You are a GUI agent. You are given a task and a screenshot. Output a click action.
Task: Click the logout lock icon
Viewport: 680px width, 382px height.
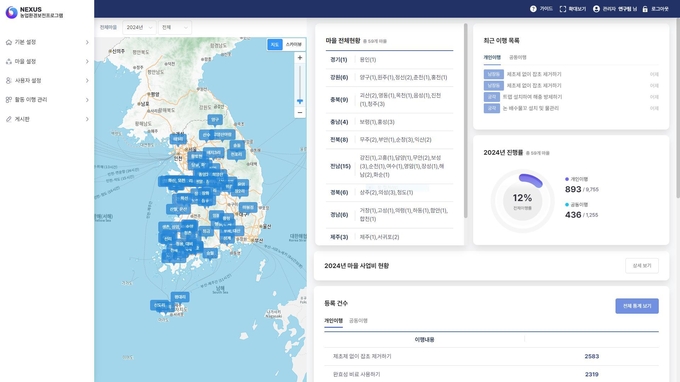coord(645,9)
